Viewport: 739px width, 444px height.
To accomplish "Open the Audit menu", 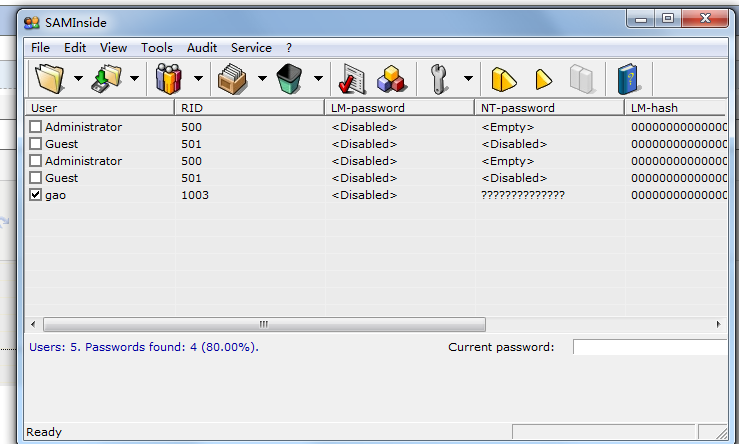I will 202,48.
